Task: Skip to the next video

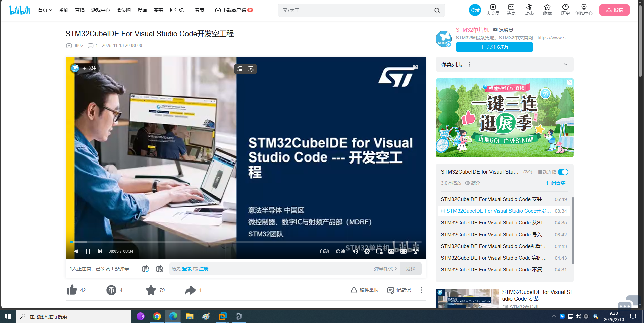Action: 100,251
